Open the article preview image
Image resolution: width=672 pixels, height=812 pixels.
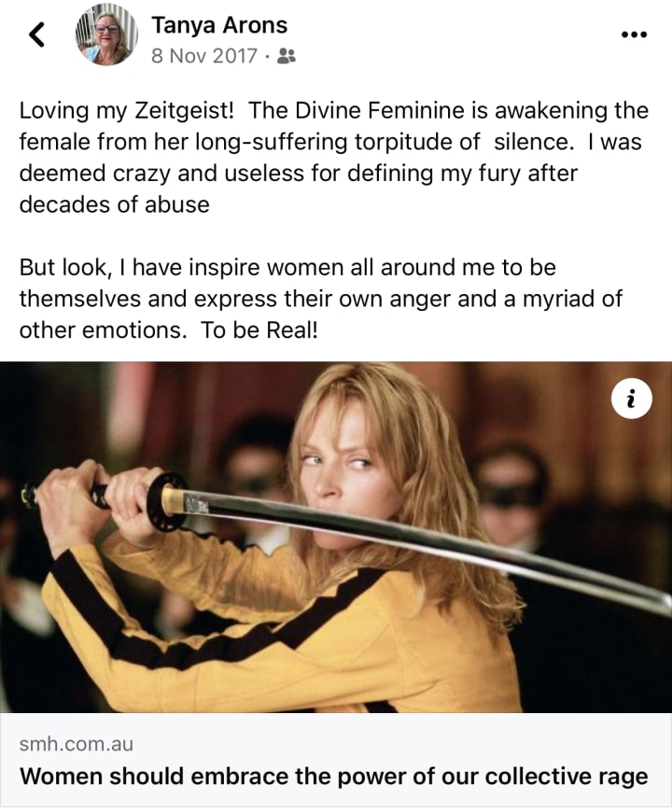(x=336, y=537)
